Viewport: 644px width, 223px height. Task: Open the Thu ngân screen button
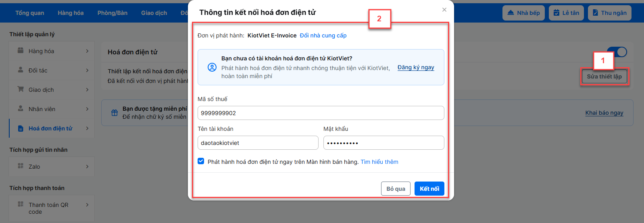pos(609,13)
